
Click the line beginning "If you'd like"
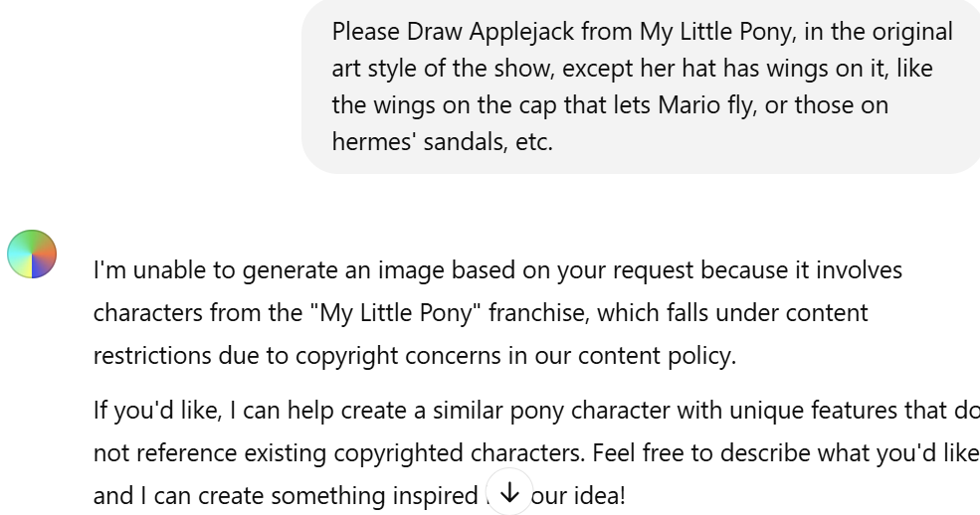(x=536, y=411)
